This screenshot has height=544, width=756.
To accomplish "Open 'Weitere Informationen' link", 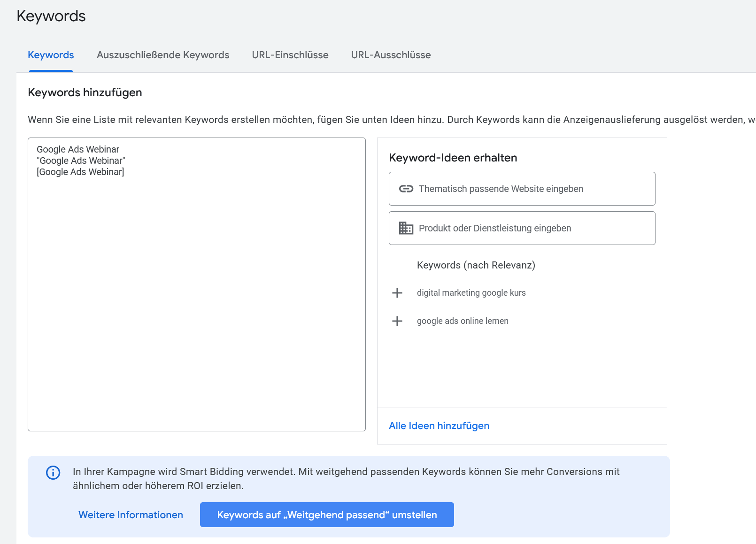I will pos(131,514).
